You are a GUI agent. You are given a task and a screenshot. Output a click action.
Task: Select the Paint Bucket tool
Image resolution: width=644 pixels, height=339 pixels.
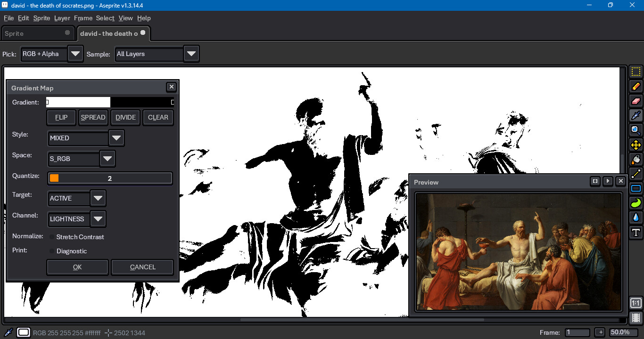[636, 160]
